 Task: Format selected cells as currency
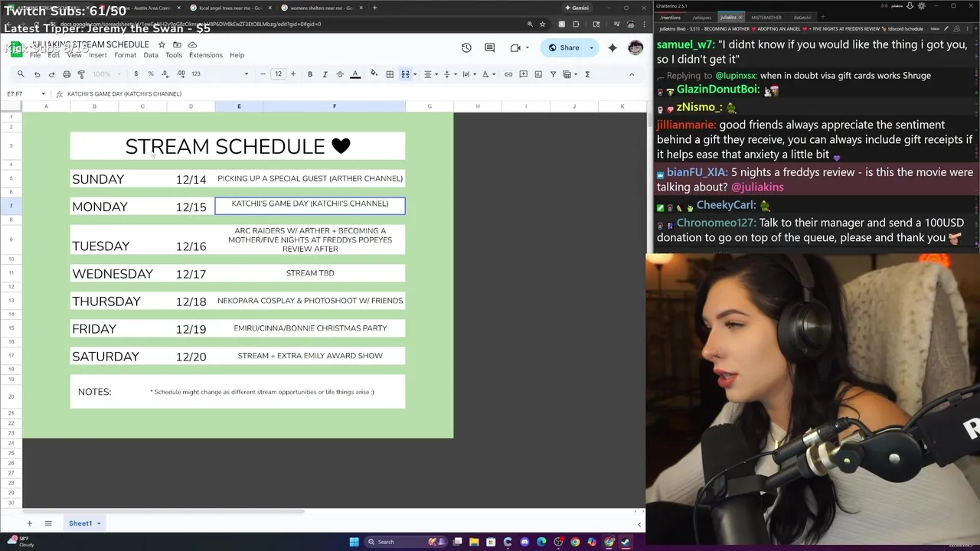[136, 74]
